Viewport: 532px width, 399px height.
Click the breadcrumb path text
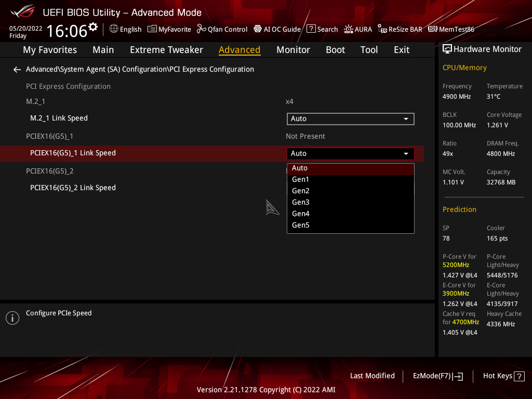click(x=140, y=69)
